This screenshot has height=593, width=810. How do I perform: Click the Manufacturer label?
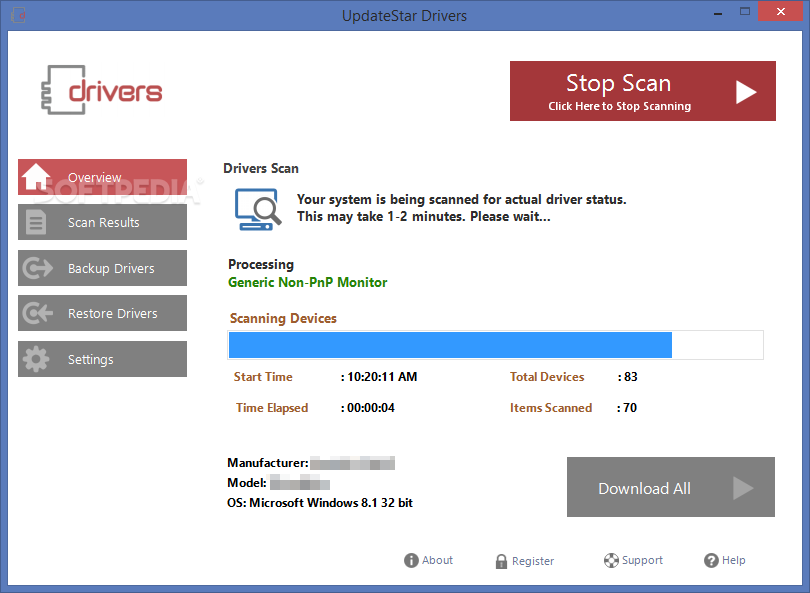pos(268,463)
